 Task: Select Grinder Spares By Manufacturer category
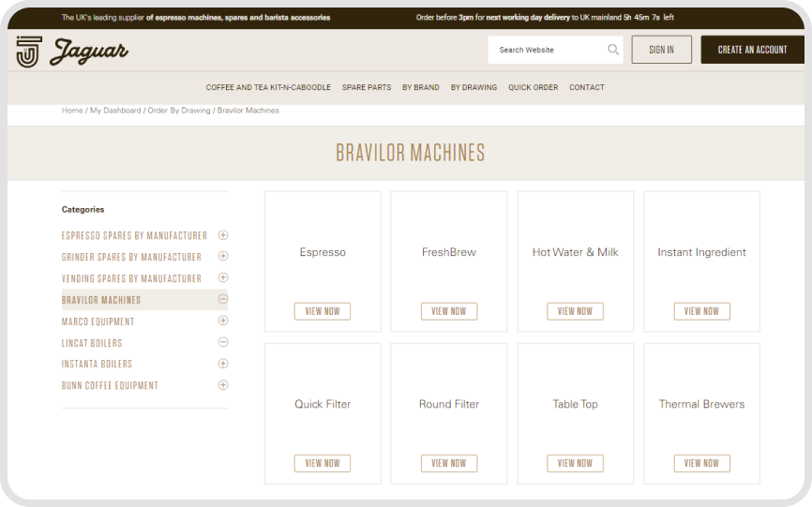coord(131,257)
